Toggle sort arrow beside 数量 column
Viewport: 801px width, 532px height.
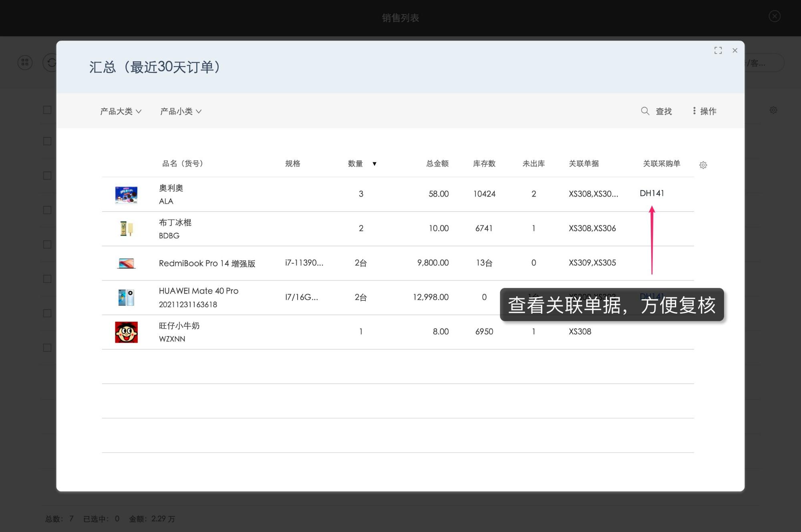pos(374,164)
